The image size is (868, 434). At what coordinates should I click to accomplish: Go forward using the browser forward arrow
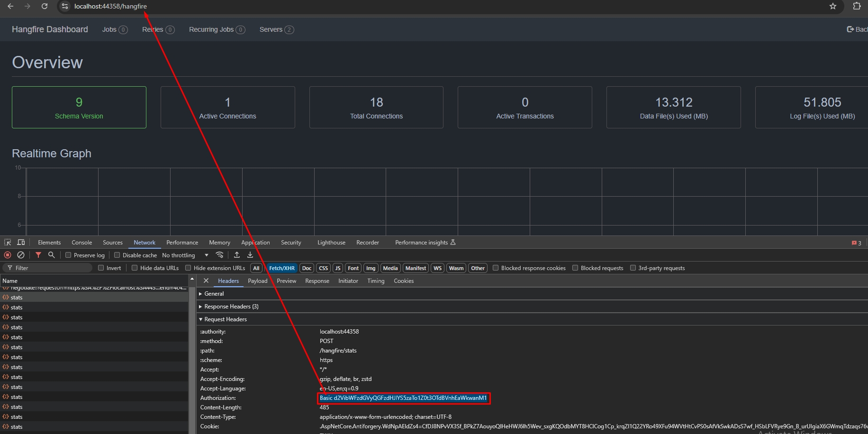click(x=27, y=6)
